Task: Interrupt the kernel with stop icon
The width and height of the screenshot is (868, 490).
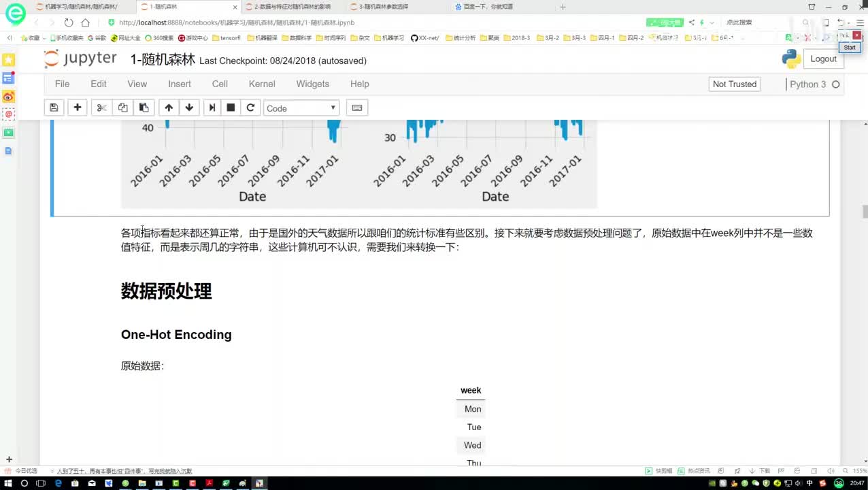Action: 231,108
